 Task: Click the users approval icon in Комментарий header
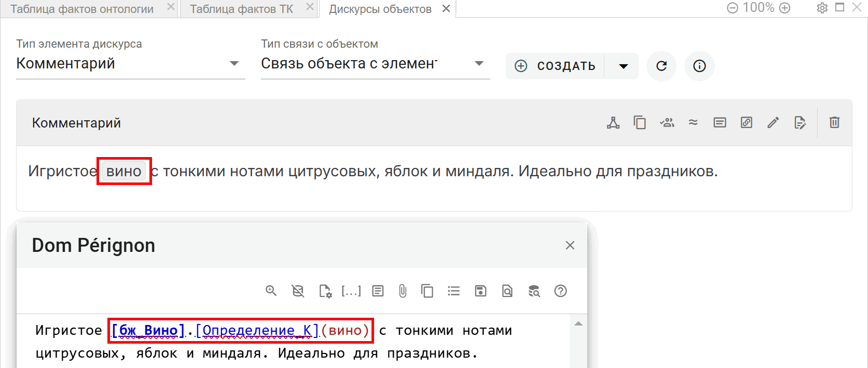coord(667,123)
